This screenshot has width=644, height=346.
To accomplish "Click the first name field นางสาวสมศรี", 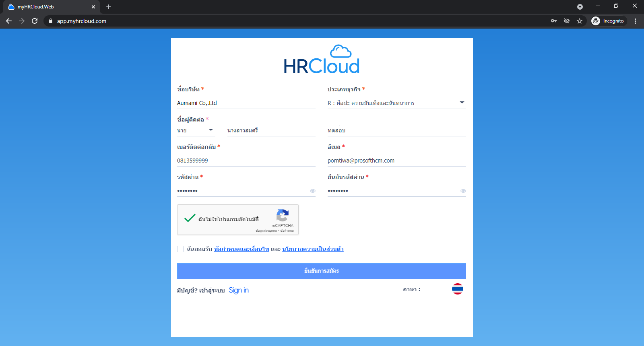I will tap(271, 130).
